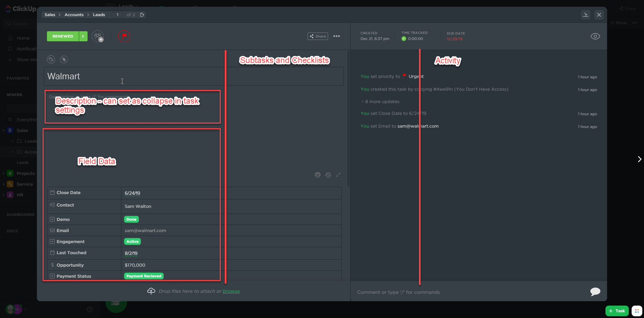Click the Leads list under Accounts

[x=23, y=163]
